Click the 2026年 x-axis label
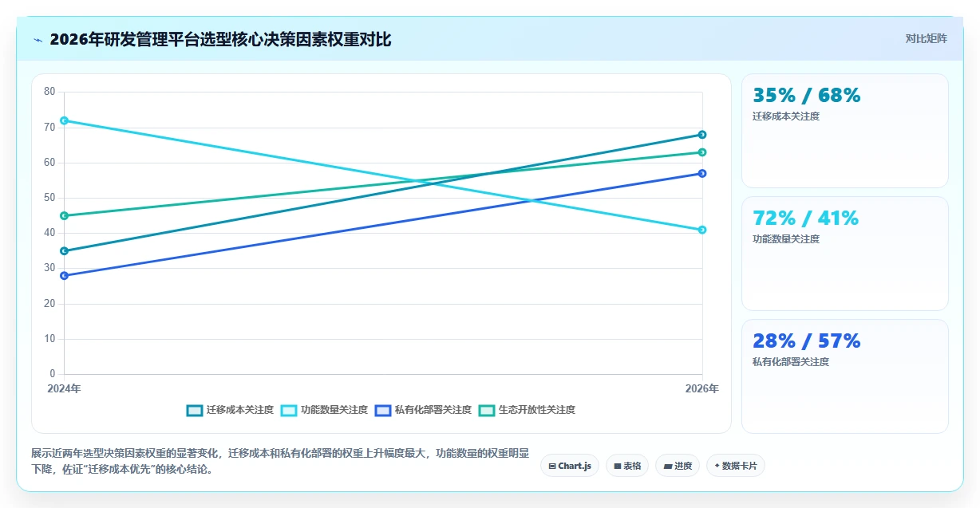 tap(702, 389)
